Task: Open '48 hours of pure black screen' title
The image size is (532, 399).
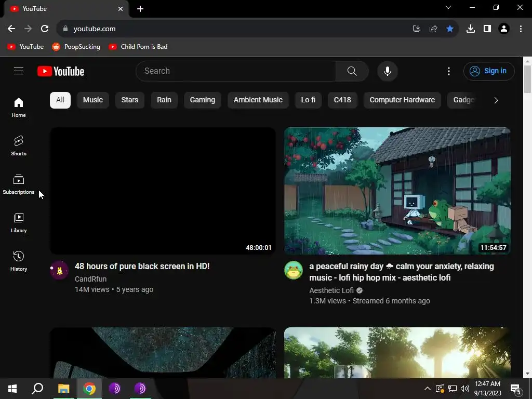Action: point(142,267)
